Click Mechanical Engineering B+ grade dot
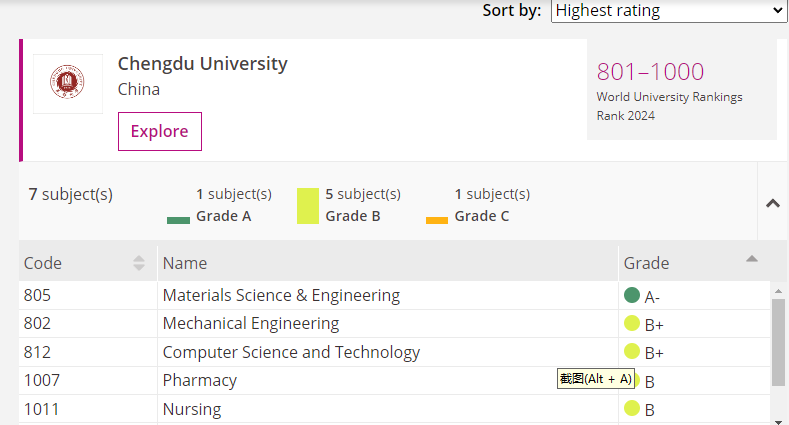Screen dimensions: 789x425 631,323
